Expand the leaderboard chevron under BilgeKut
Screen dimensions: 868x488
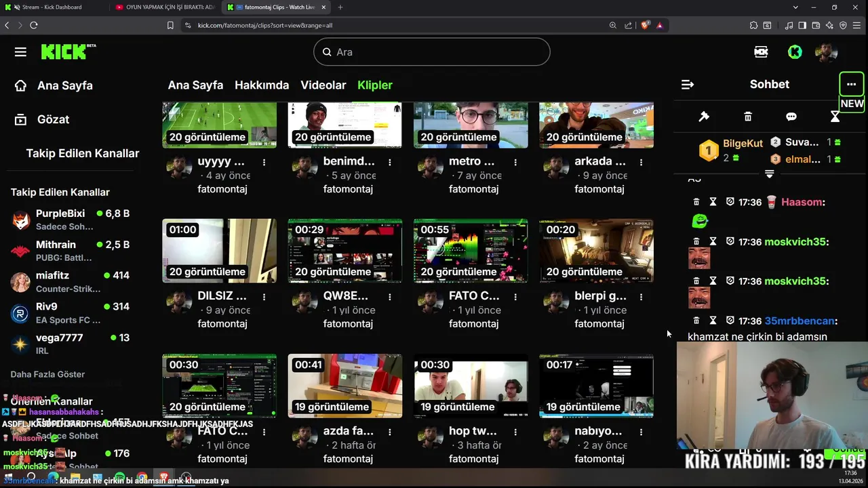pyautogui.click(x=769, y=174)
